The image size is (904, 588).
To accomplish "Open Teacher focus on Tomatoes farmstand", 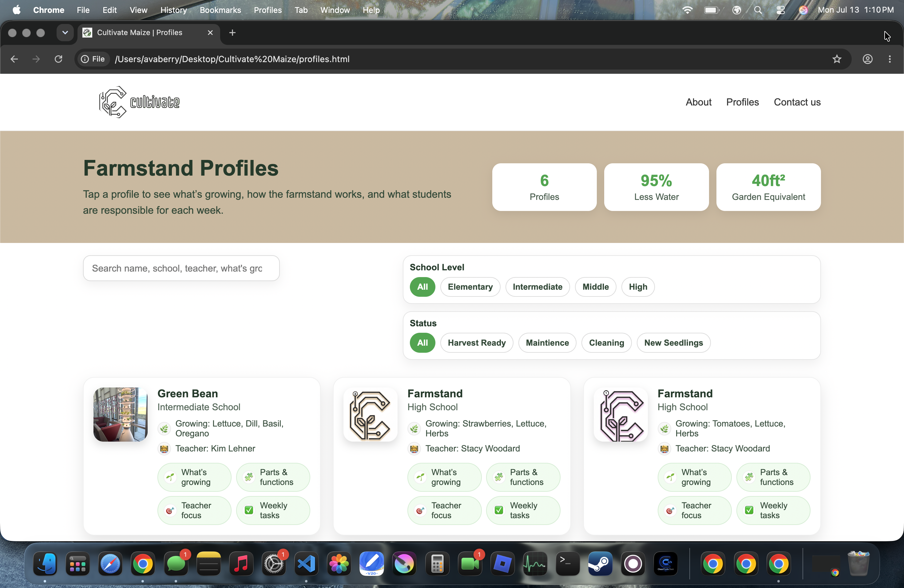I will (694, 510).
